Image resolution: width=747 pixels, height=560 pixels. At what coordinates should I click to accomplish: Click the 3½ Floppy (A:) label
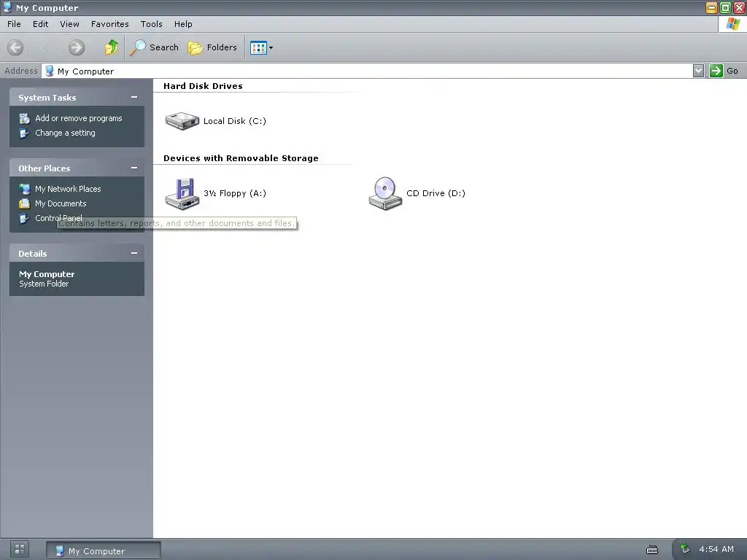pos(235,193)
